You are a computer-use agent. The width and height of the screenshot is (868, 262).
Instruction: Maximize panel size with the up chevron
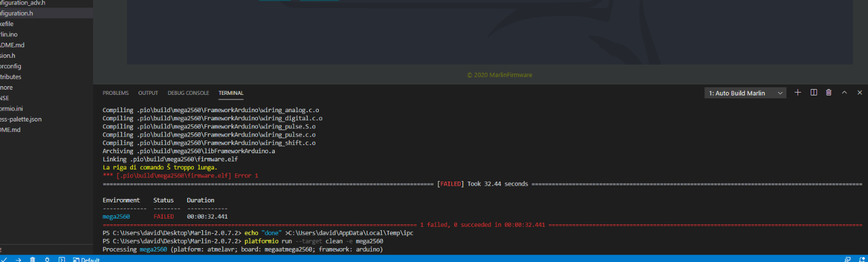coord(844,93)
